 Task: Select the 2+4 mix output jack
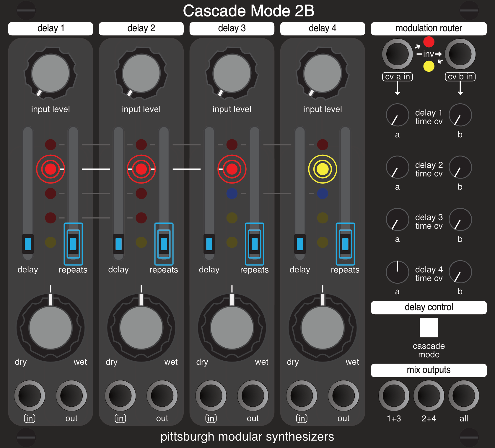point(429,396)
